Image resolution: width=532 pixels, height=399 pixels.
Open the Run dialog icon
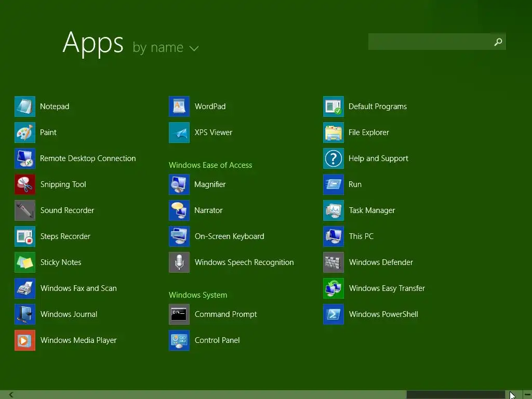334,184
